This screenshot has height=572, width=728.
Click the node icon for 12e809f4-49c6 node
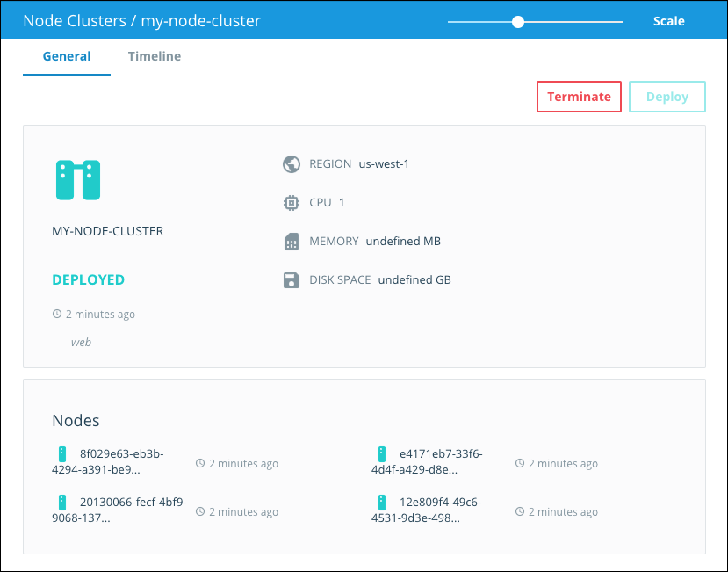click(x=382, y=502)
